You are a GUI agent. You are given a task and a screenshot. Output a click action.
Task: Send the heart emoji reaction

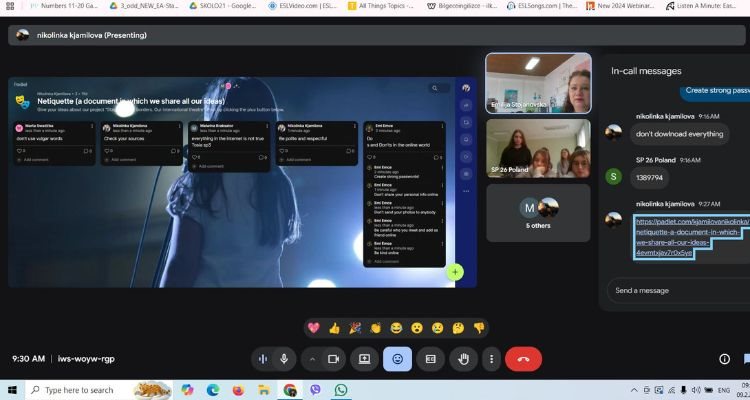(x=313, y=327)
